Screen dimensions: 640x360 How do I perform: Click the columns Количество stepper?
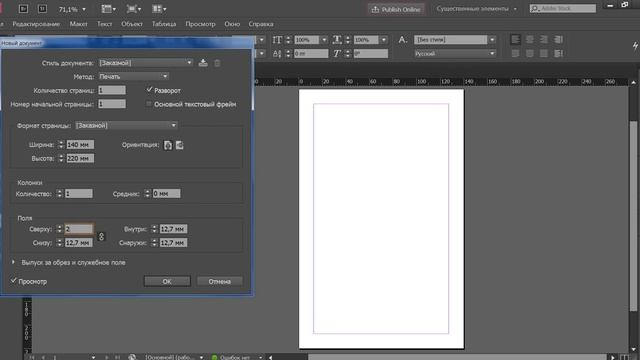point(60,193)
